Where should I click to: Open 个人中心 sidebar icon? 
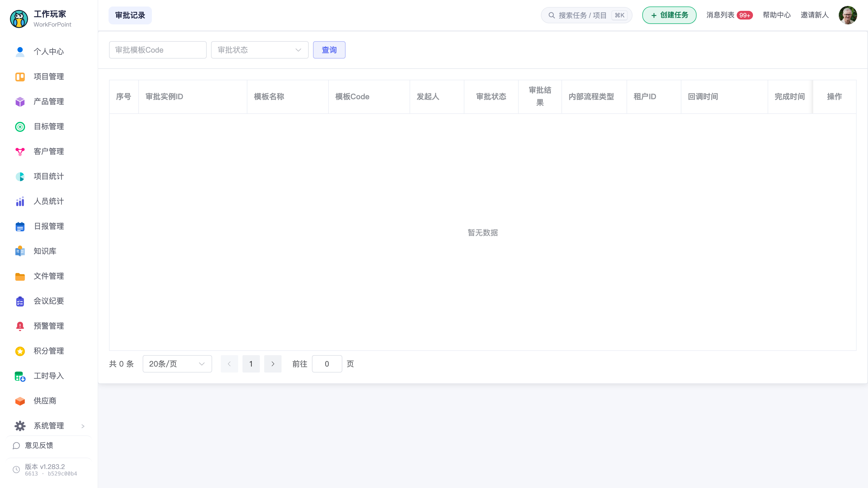click(x=20, y=52)
